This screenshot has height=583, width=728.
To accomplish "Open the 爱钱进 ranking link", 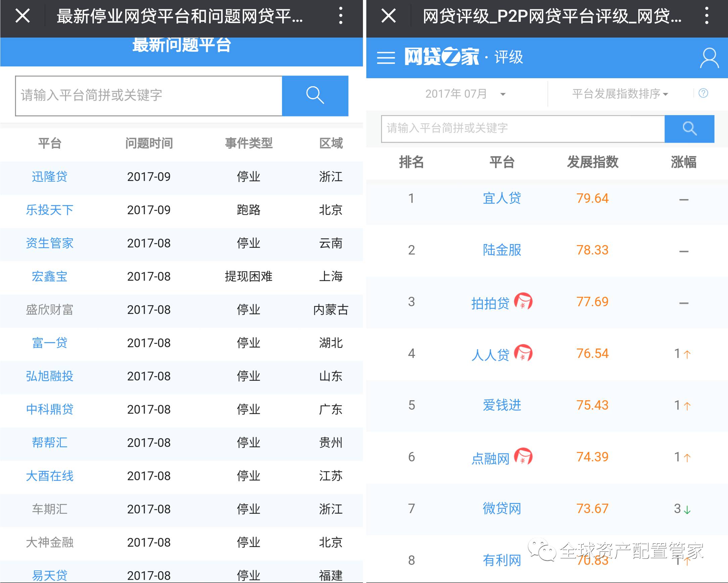I will click(502, 405).
